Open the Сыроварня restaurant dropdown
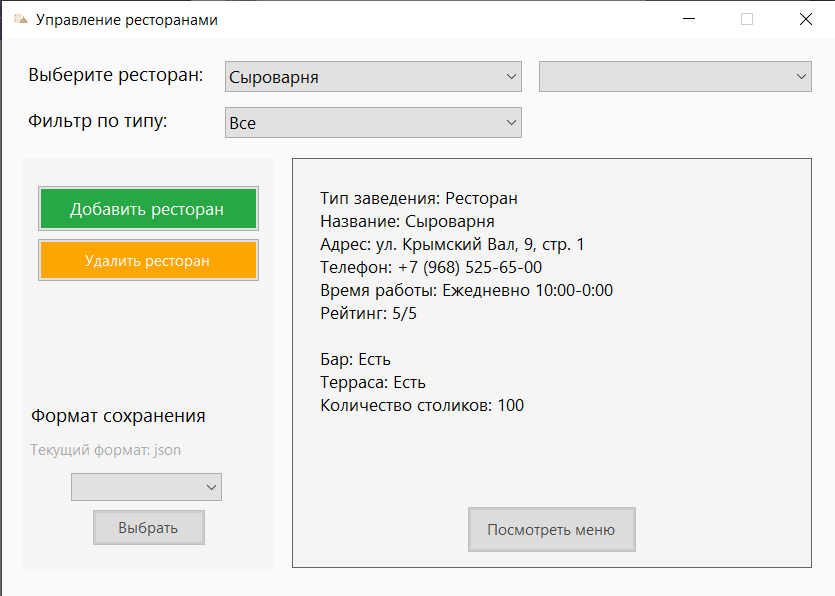The width and height of the screenshot is (835, 596). pyautogui.click(x=373, y=77)
